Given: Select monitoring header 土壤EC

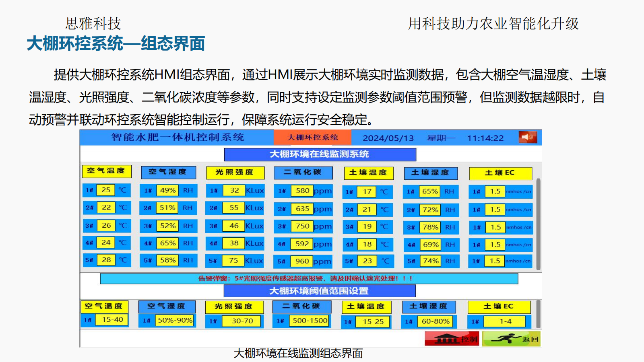Looking at the screenshot, I should (500, 173).
